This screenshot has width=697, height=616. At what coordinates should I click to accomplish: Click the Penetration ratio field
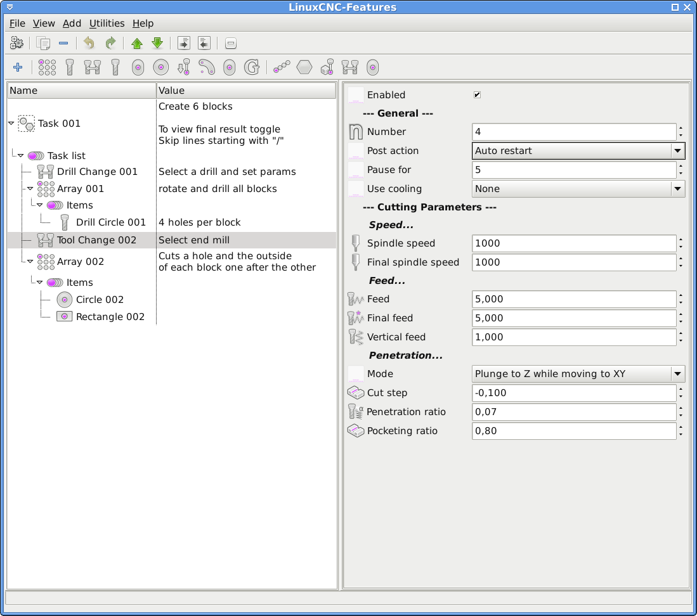(x=574, y=412)
